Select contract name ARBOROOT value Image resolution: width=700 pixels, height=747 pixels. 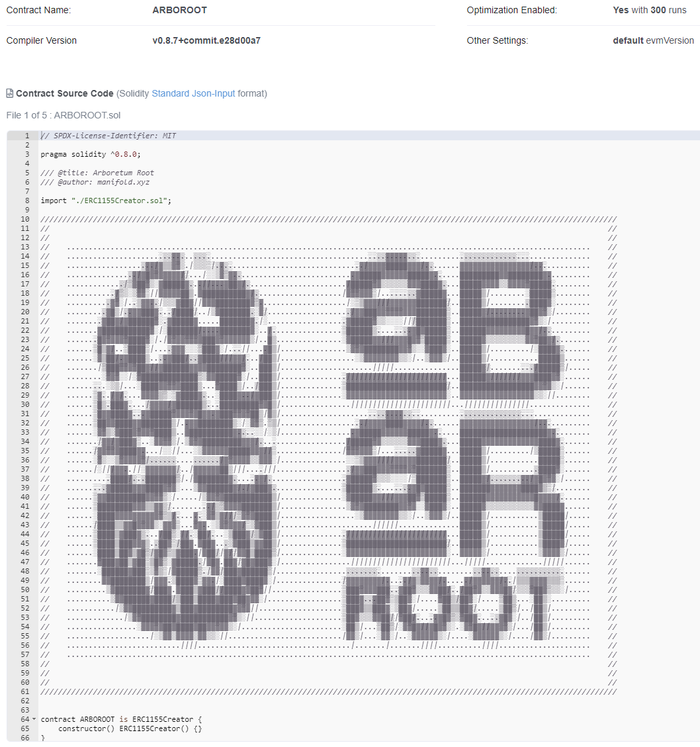point(180,10)
